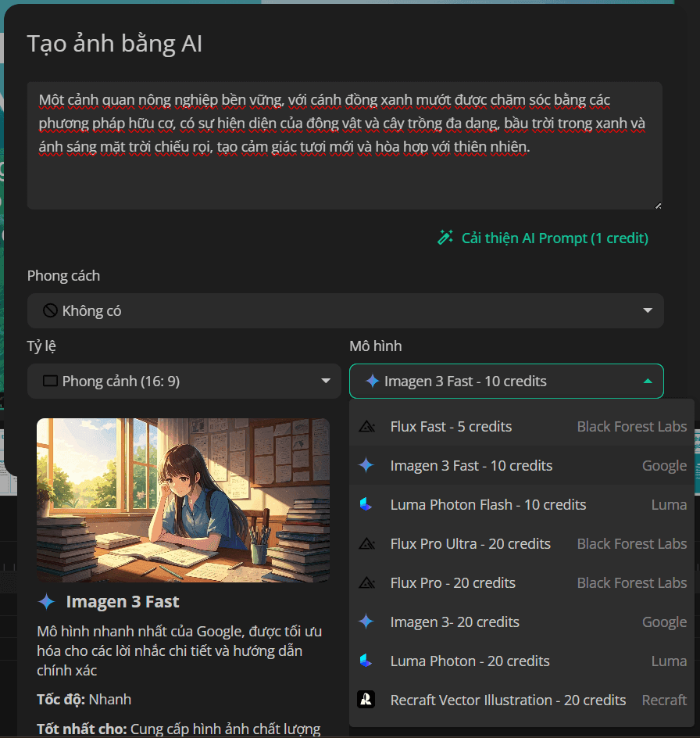700x738 pixels.
Task: Select Imagen 3 Fast - 10 credits option
Action: 522,465
